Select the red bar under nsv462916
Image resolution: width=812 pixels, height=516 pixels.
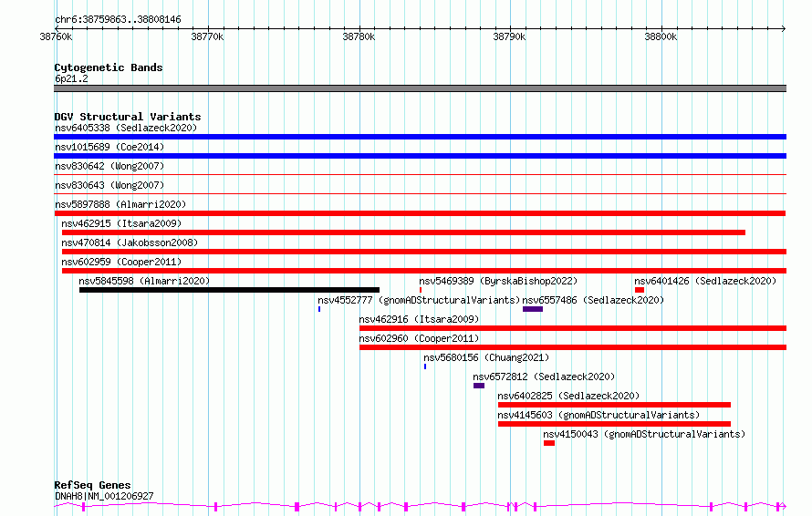click(x=573, y=328)
